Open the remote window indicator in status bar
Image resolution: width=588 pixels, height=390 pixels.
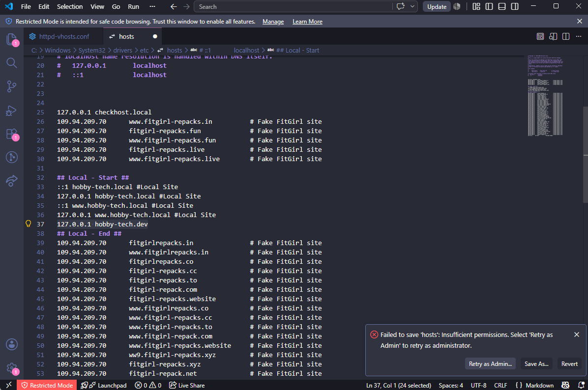pos(9,385)
